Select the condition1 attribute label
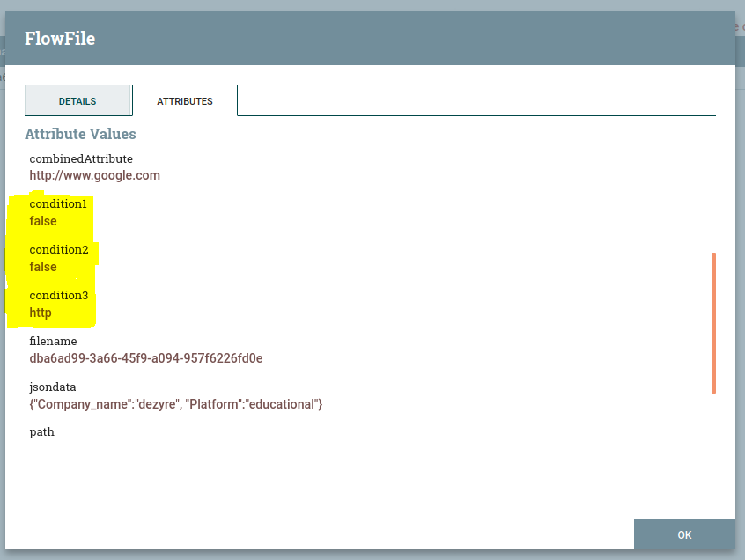The height and width of the screenshot is (560, 745). click(58, 204)
